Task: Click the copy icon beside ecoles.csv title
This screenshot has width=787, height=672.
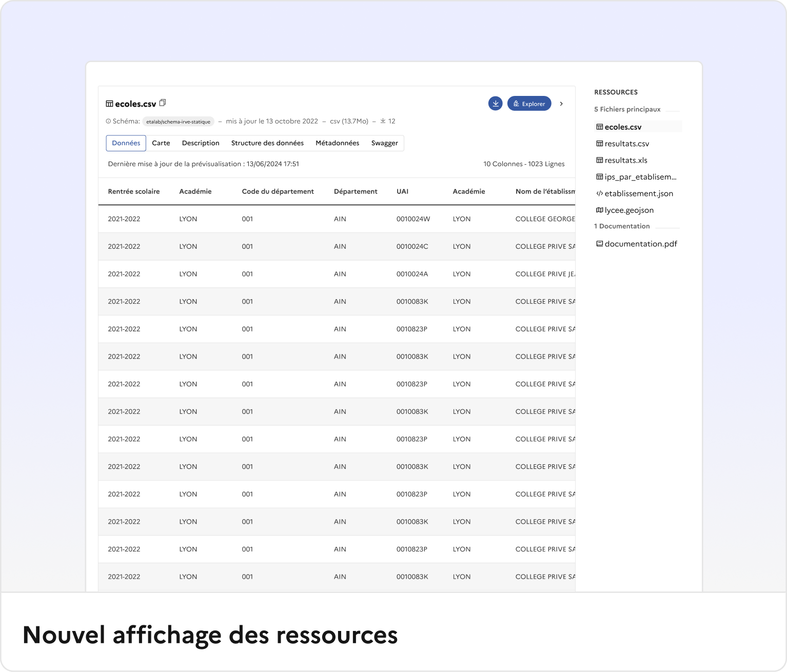Action: [x=163, y=103]
